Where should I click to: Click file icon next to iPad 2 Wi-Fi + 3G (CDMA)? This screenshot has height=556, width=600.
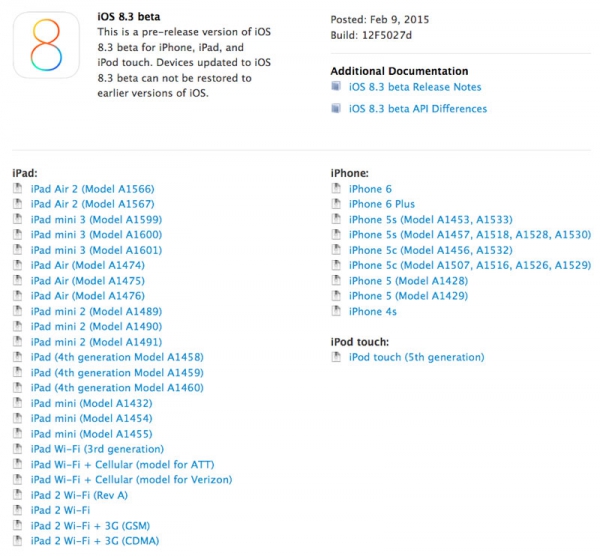18,540
